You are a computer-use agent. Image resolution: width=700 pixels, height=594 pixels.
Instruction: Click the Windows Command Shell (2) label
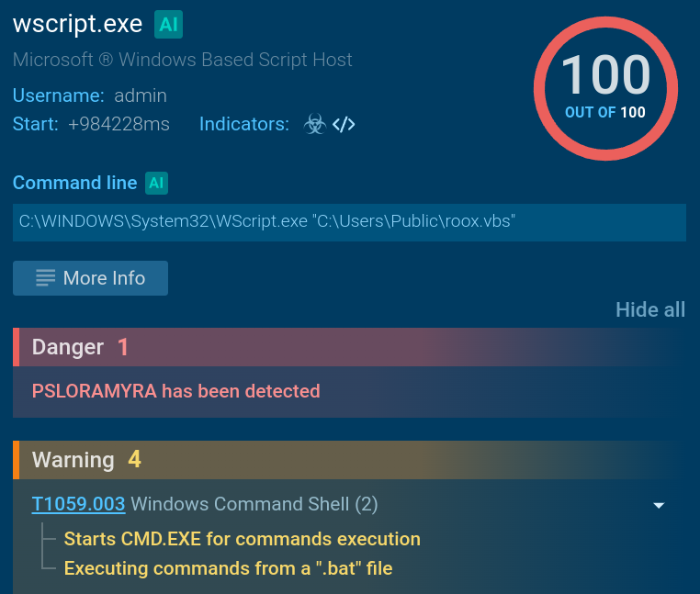point(254,504)
